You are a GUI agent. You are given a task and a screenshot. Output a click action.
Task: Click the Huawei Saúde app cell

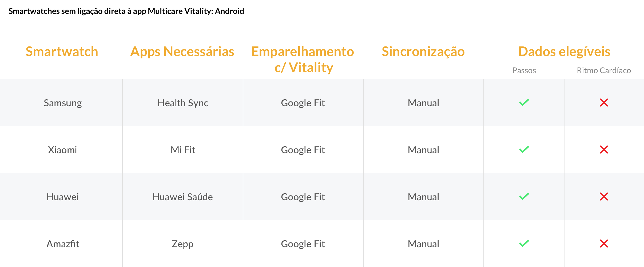(183, 197)
